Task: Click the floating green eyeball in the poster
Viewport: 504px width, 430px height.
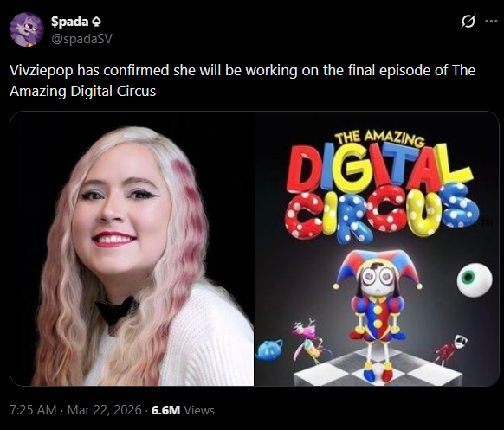Action: [x=475, y=279]
